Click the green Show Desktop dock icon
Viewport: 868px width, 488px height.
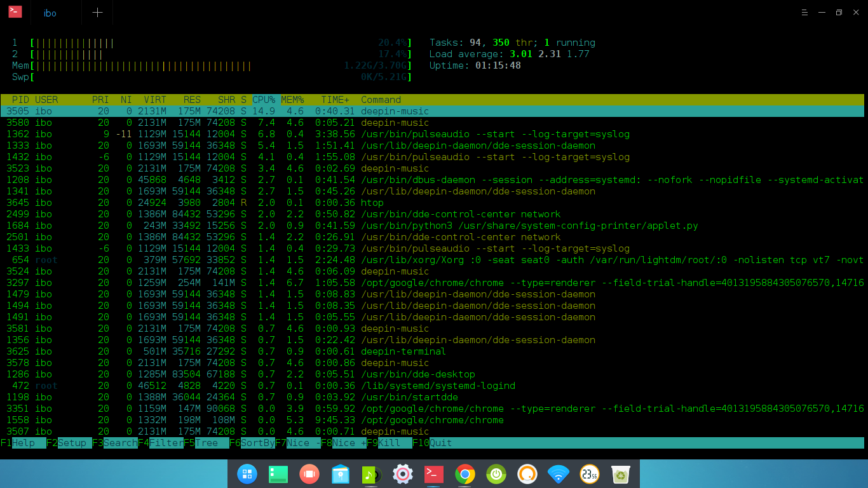click(278, 474)
